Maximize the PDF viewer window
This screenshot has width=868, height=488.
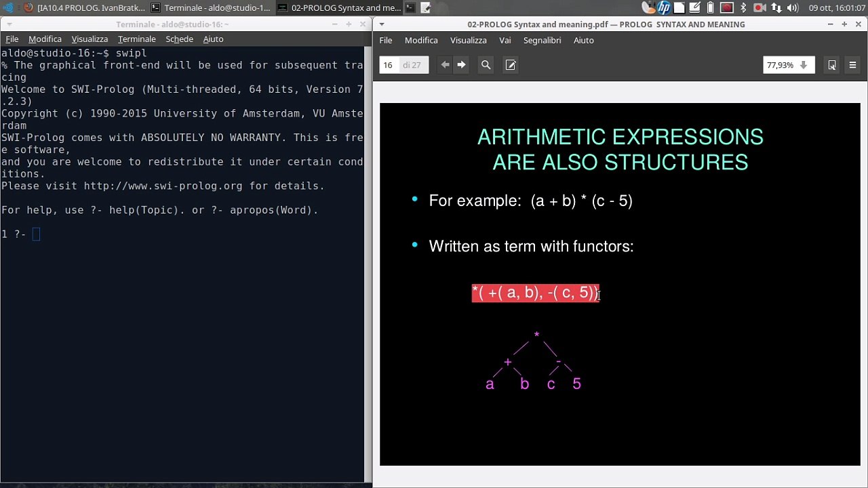(x=844, y=24)
